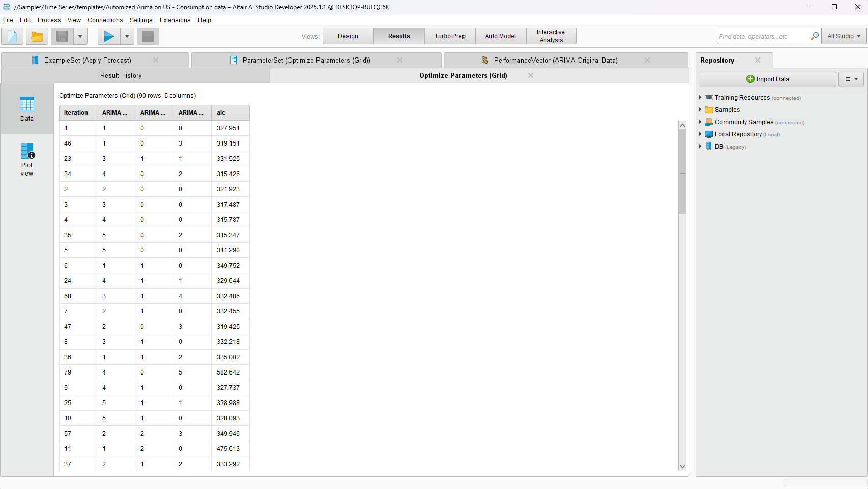Click the Stop process icon
The width and height of the screenshot is (868, 489).
(x=148, y=36)
